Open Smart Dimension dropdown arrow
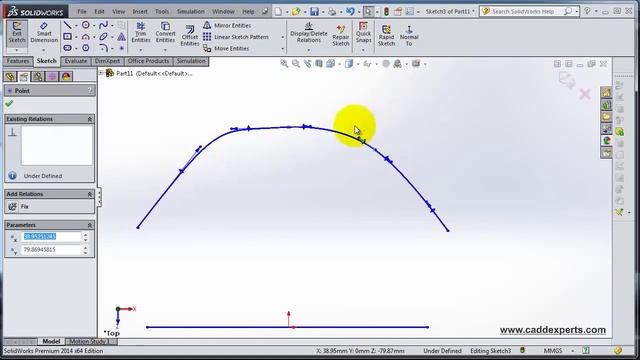Image resolution: width=640 pixels, height=360 pixels. (44, 50)
